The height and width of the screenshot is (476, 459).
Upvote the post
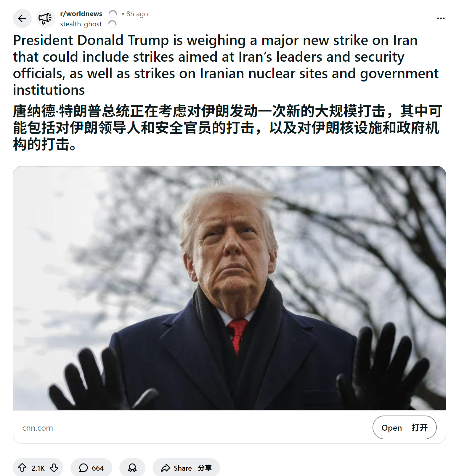click(x=22, y=468)
